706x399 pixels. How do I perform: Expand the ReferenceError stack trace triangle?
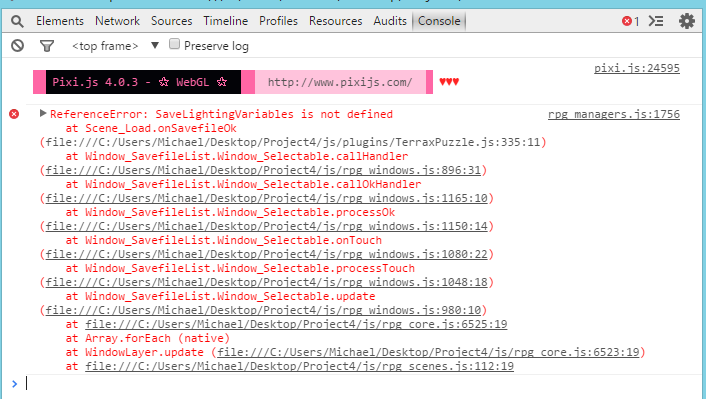43,113
